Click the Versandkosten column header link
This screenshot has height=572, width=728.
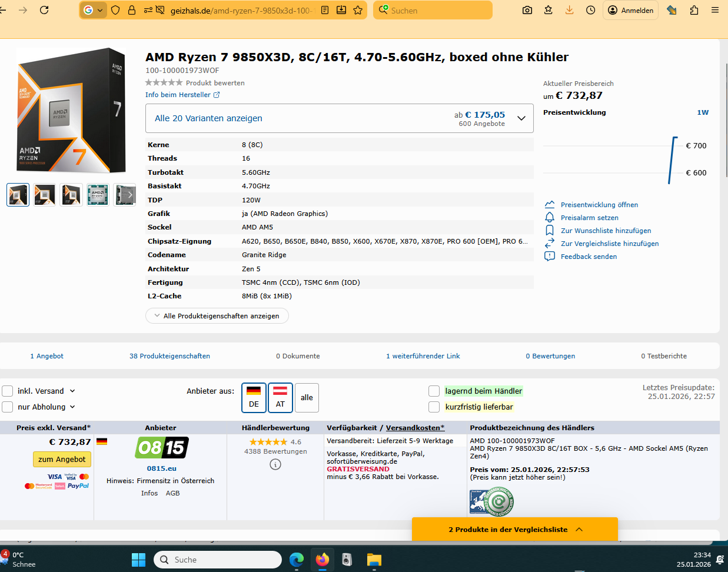[x=415, y=428]
